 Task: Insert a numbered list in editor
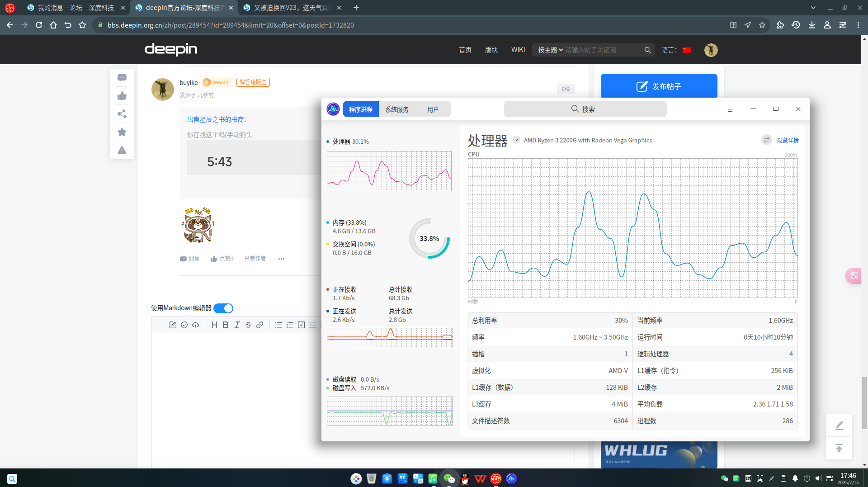click(x=290, y=325)
